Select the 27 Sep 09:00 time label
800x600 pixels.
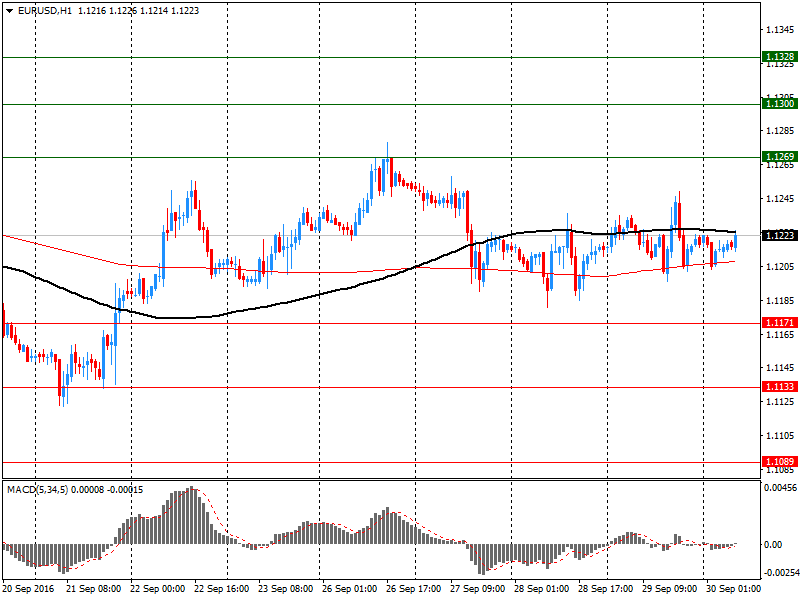coord(478,589)
